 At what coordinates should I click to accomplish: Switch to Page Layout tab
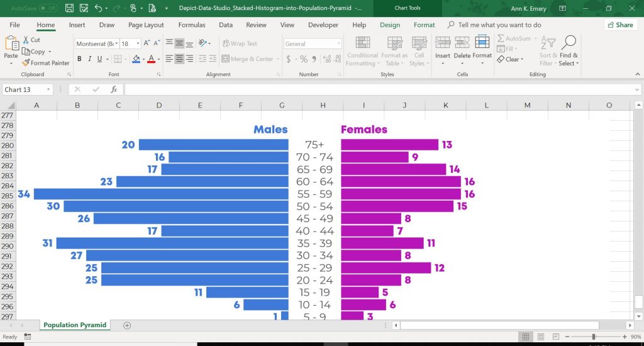click(146, 25)
